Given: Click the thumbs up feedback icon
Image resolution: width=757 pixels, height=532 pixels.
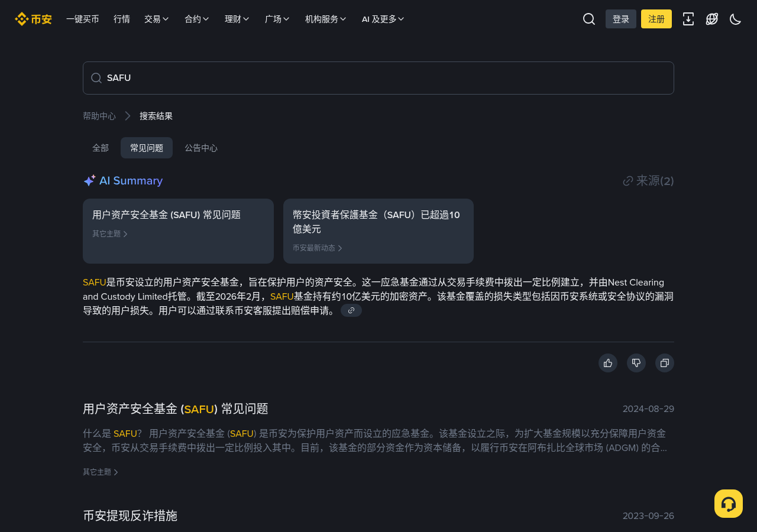Looking at the screenshot, I should pos(608,363).
